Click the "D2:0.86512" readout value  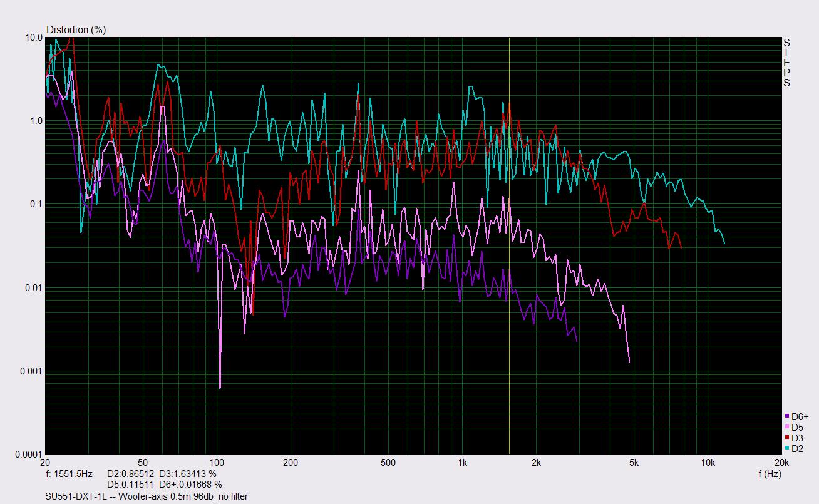(x=131, y=474)
